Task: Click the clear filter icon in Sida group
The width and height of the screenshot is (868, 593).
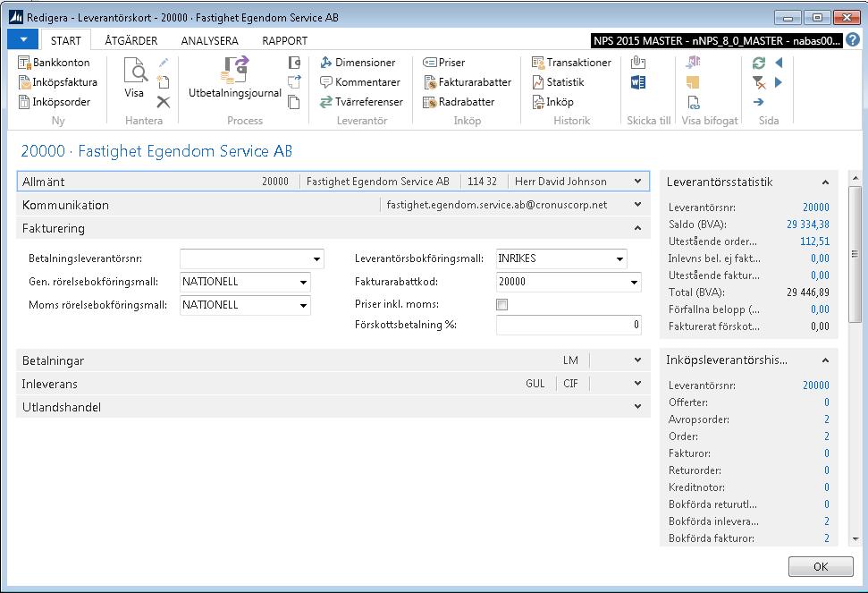Action: pyautogui.click(x=758, y=82)
